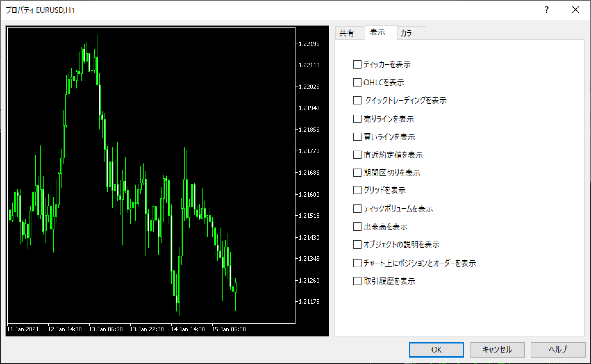Confirm with the OK button
Screen dimensions: 591x364
(x=436, y=350)
